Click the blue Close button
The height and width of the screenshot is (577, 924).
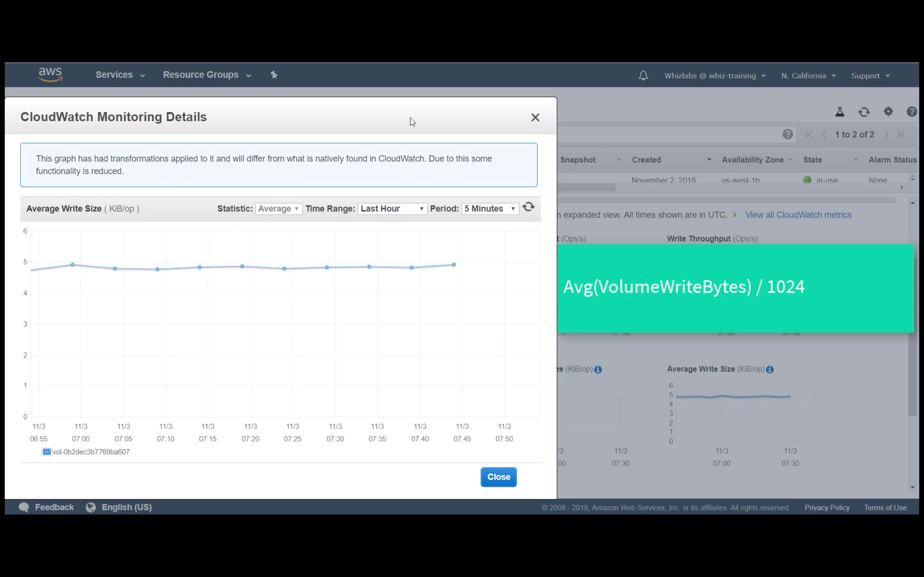pos(498,477)
